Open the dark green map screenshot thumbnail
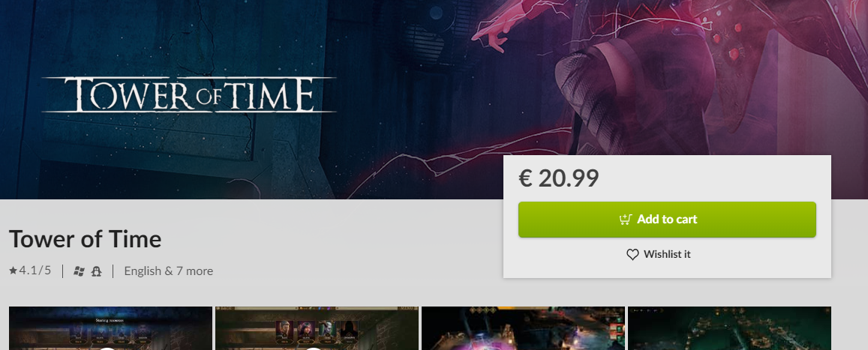This screenshot has height=350, width=868. (x=729, y=328)
